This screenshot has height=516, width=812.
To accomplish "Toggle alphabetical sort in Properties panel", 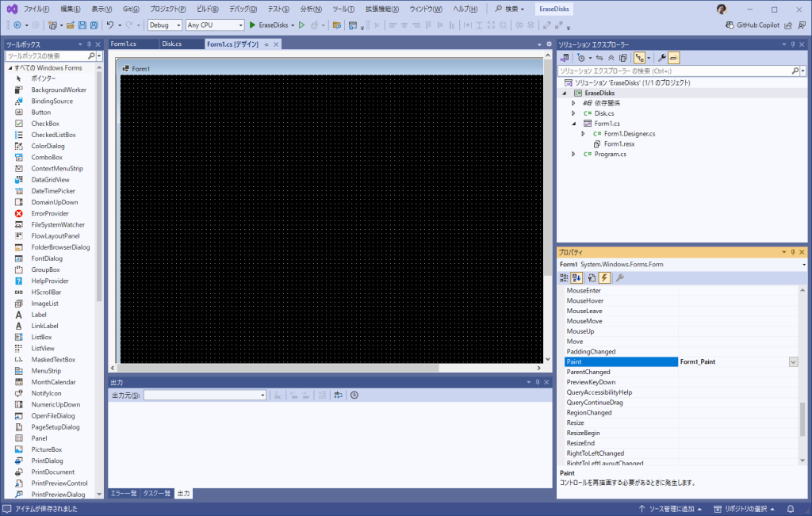I will (x=577, y=277).
